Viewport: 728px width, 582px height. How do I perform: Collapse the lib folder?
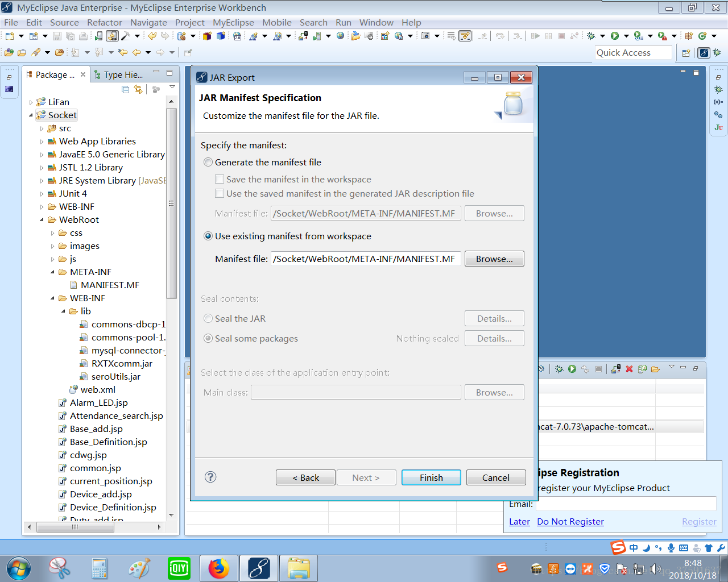pos(63,311)
